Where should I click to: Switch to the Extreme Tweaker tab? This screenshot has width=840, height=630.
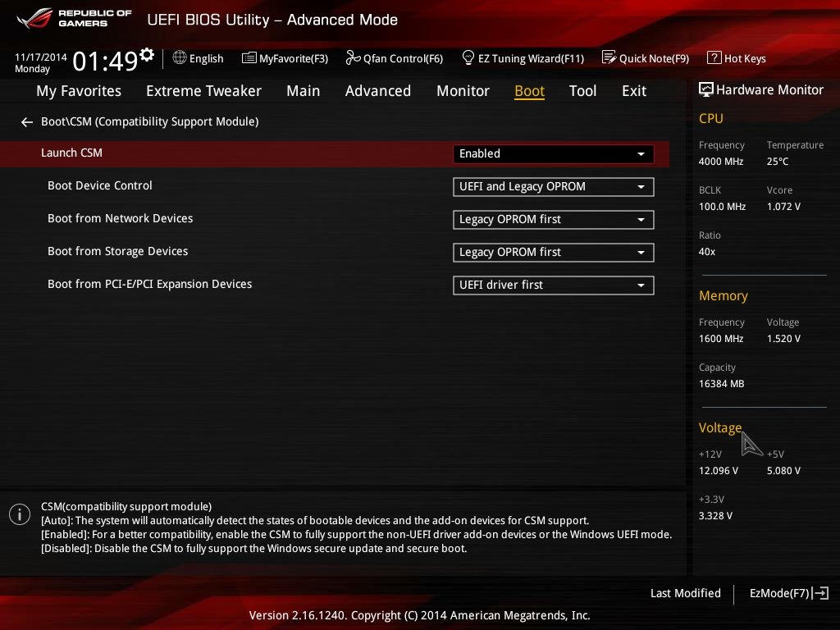pos(203,91)
